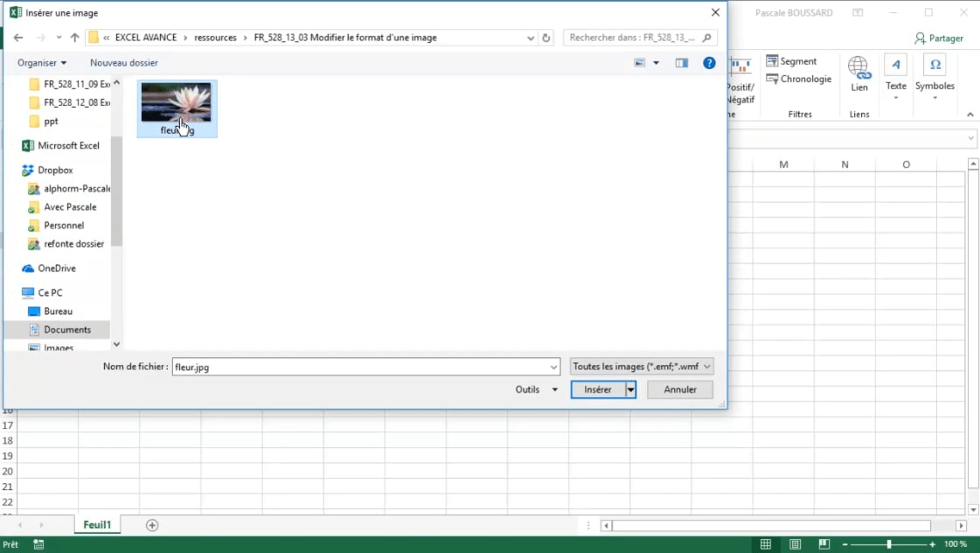
Task: Expand the Outils dropdown
Action: coord(536,389)
